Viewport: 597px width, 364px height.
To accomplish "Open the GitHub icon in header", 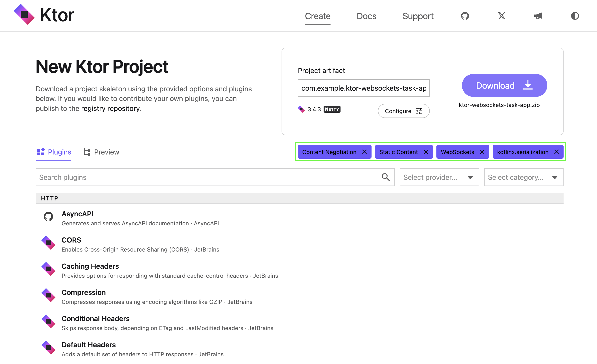I will 465,16.
